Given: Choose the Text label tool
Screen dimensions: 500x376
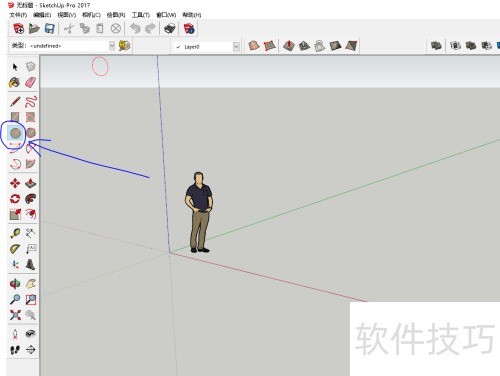Looking at the screenshot, I should [x=31, y=249].
